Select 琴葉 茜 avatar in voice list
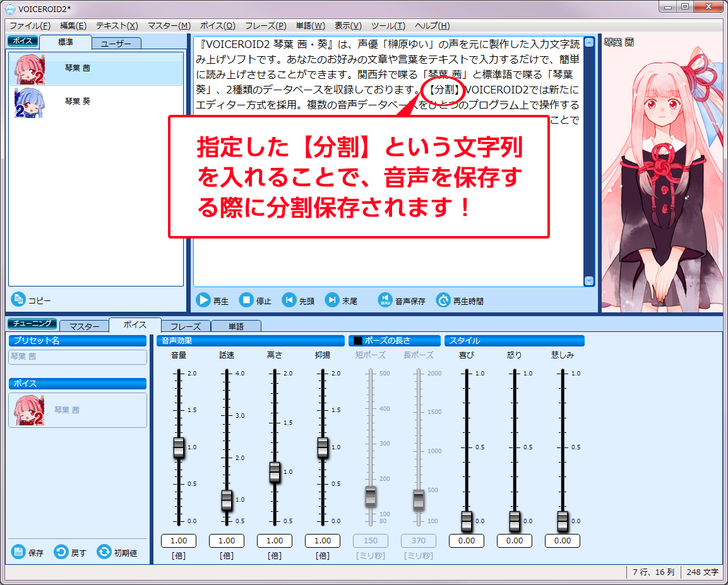This screenshot has width=728, height=585. [x=29, y=69]
